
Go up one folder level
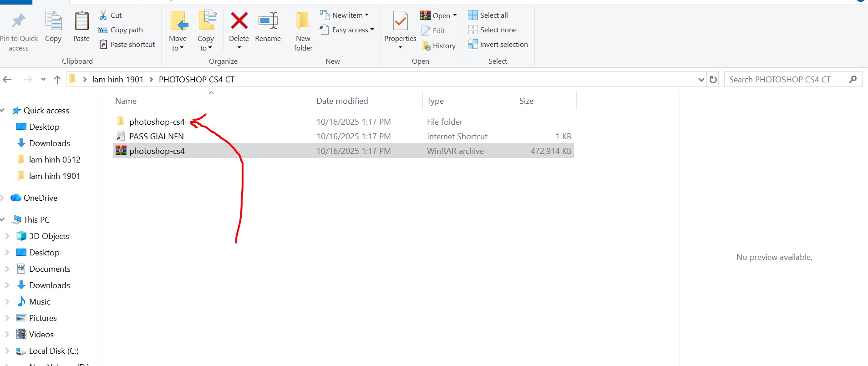click(x=57, y=80)
